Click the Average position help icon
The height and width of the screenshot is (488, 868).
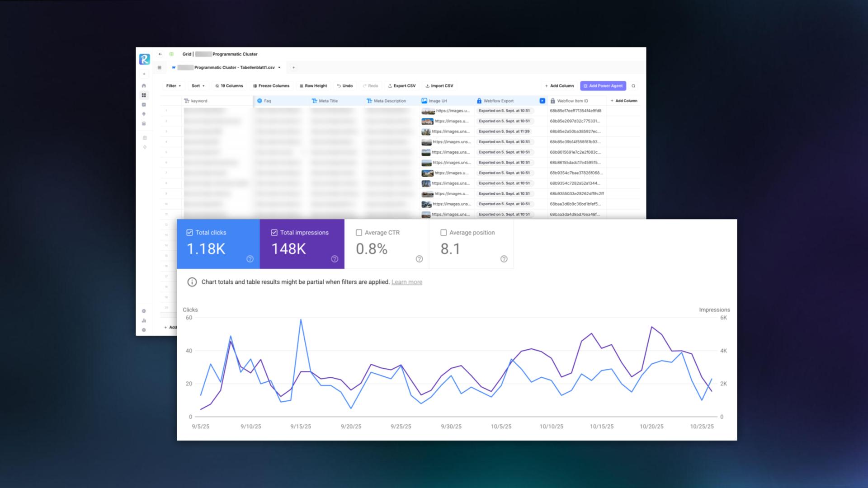point(504,259)
